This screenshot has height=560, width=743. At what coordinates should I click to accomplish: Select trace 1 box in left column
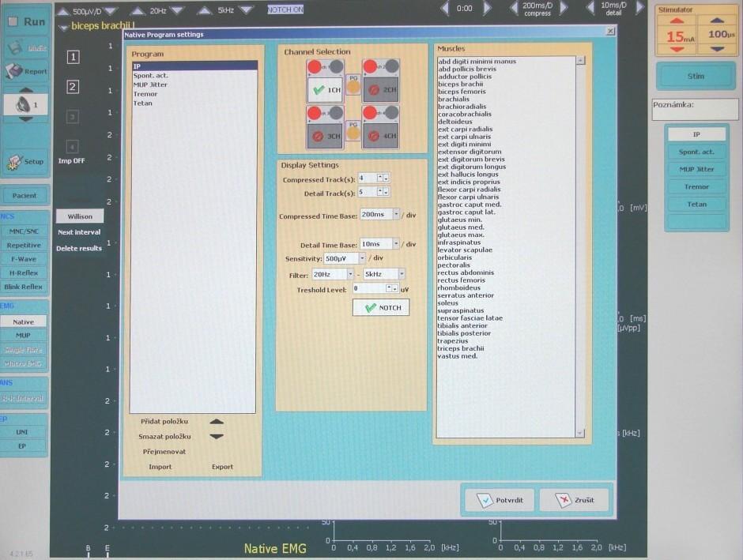[73, 58]
